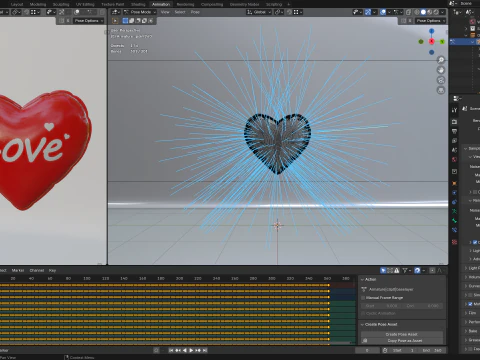480x360 pixels.
Task: Open the Render properties tab
Action: point(454,122)
